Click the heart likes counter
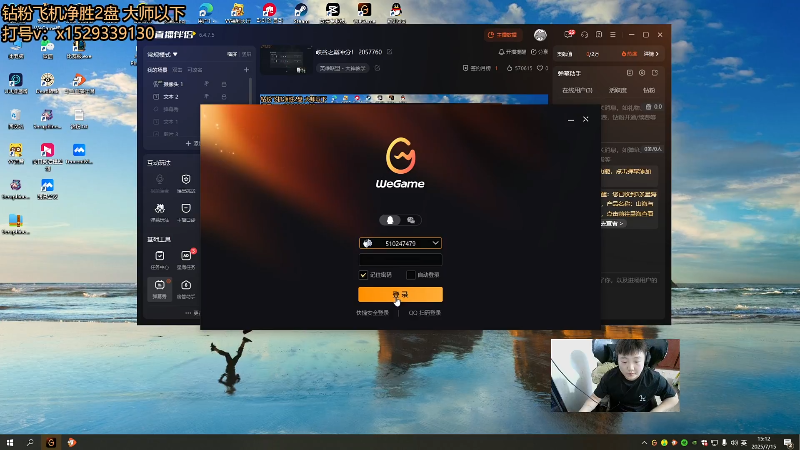This screenshot has height=450, width=800. pos(542,68)
